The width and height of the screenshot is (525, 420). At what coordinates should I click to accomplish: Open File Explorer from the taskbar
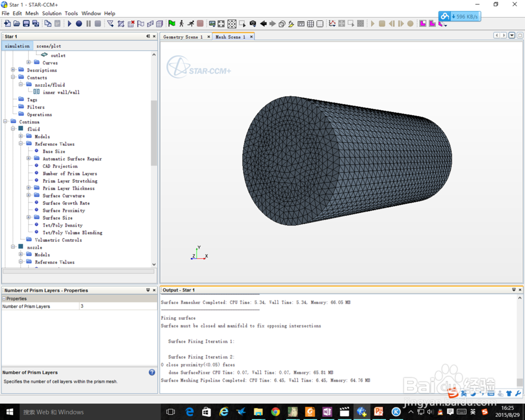[x=258, y=412]
